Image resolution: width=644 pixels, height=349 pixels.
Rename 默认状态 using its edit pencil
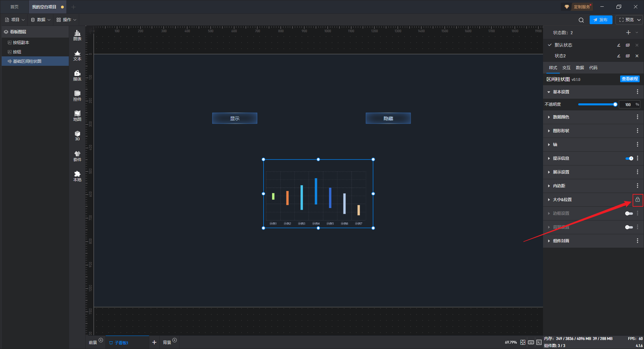619,45
